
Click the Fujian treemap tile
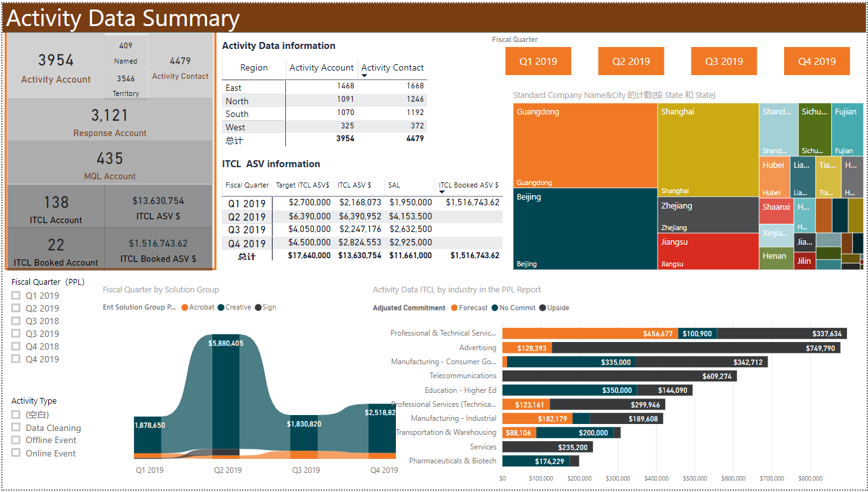[x=847, y=130]
